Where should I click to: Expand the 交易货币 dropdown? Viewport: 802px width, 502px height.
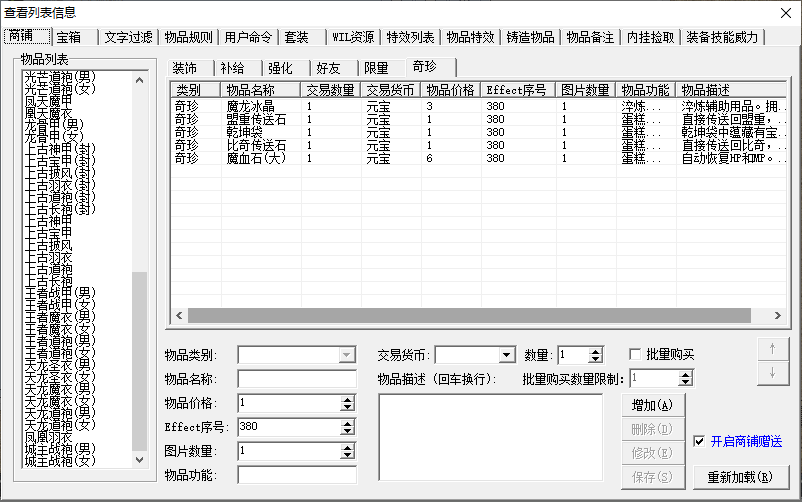506,355
